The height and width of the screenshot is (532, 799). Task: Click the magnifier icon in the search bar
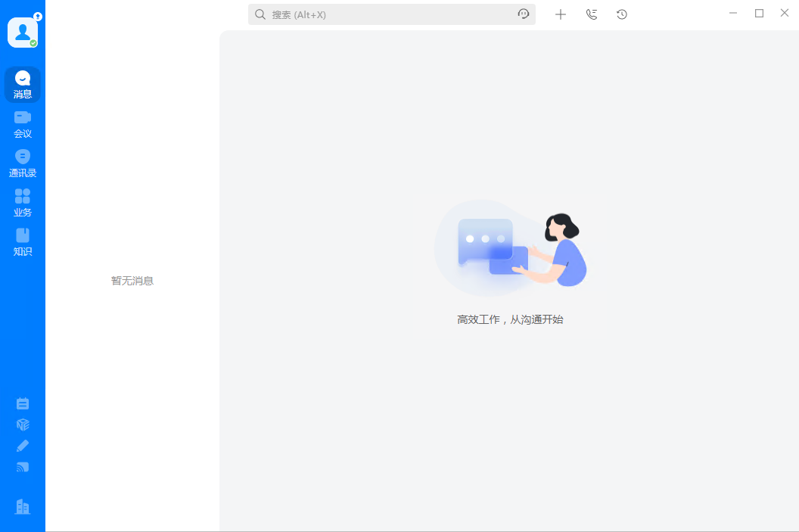[x=260, y=14]
